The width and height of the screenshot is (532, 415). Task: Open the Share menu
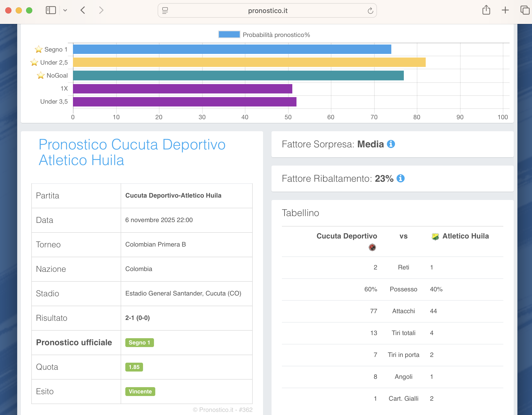[486, 10]
